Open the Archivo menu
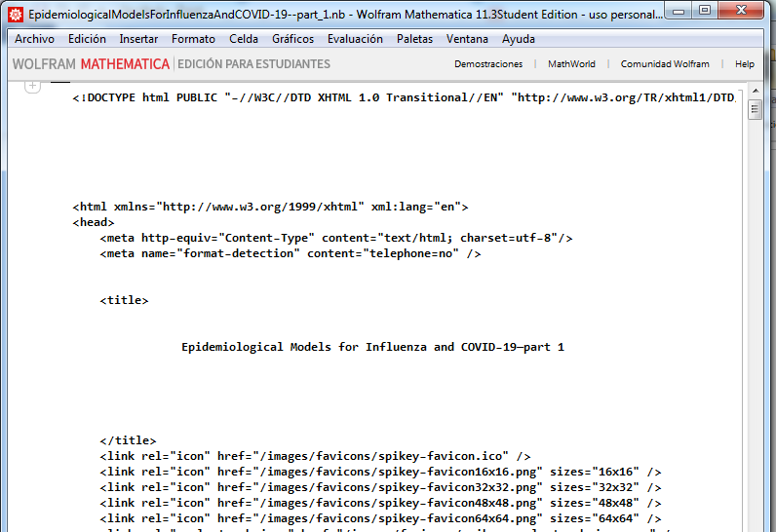Screen dimensions: 776x532 click(x=34, y=39)
